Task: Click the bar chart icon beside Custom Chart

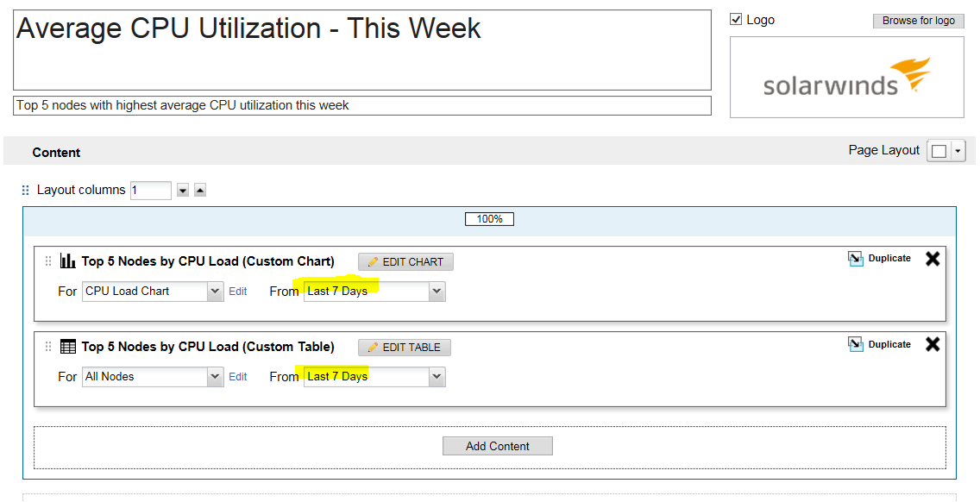Action: [x=67, y=261]
